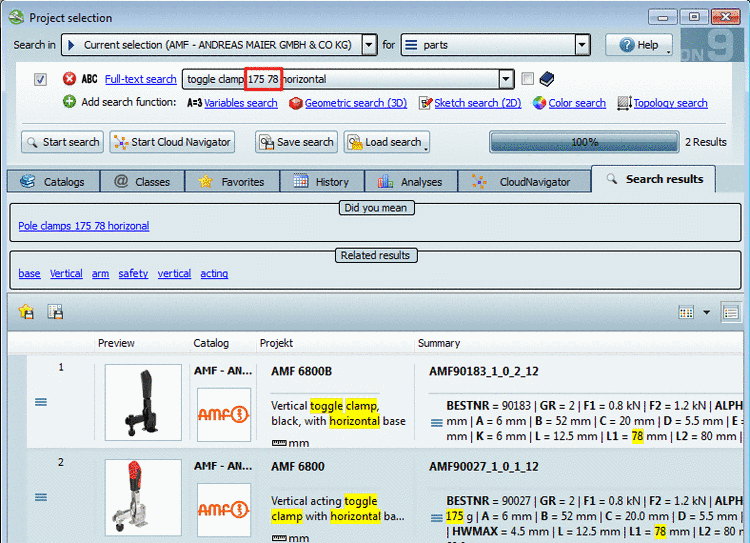750x543 pixels.
Task: Click the Catalog column header
Action: point(211,343)
